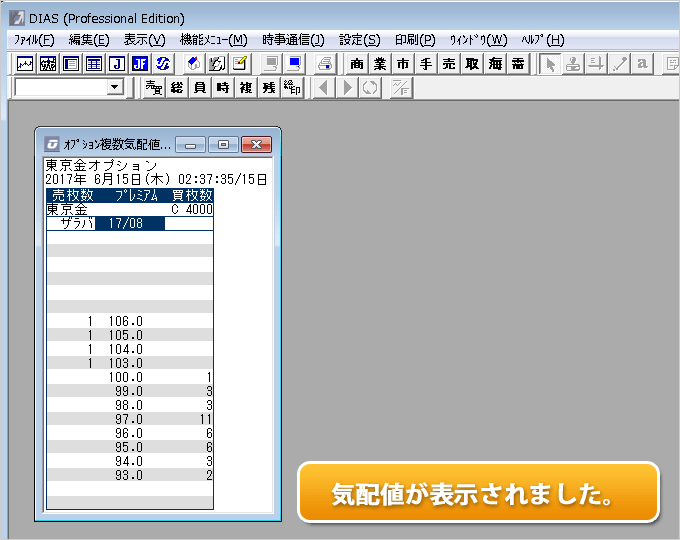Viewport: 680px width, 540px height.
Task: Click the 総 icon in second toolbar
Action: pos(177,88)
